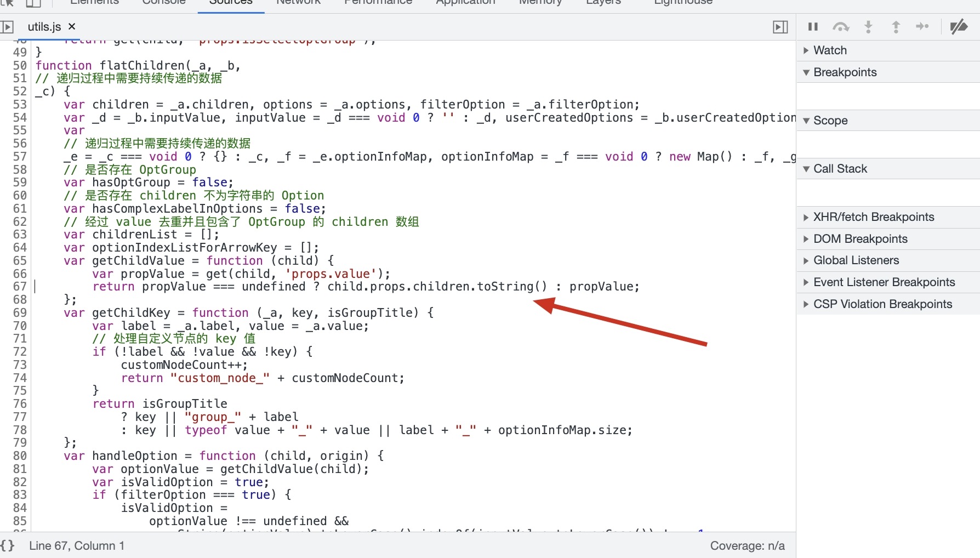Toggle a breakpoint on line 53 gutter

pos(20,104)
